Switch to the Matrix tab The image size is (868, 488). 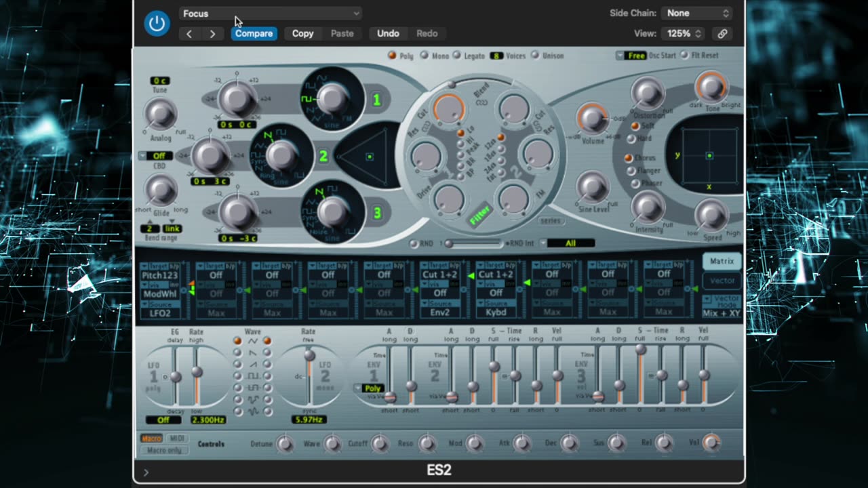pos(722,261)
